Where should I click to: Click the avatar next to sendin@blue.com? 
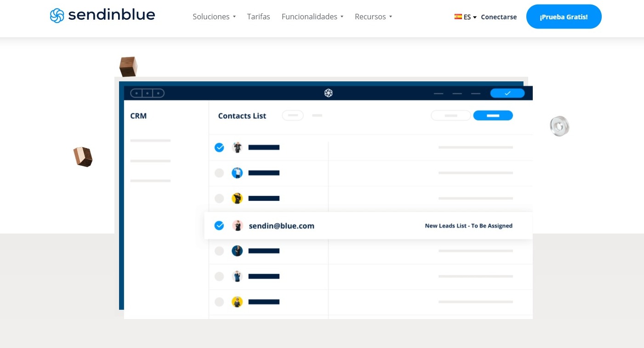237,226
